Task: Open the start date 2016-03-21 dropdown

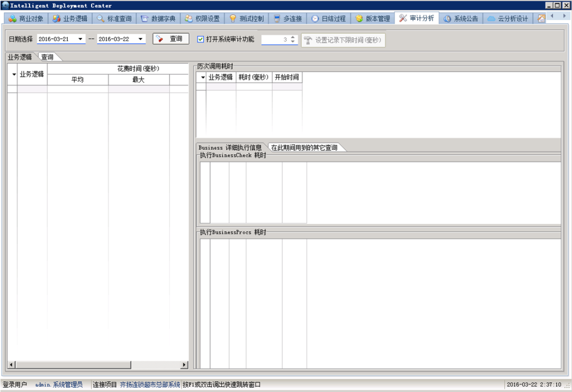Action: tap(81, 39)
